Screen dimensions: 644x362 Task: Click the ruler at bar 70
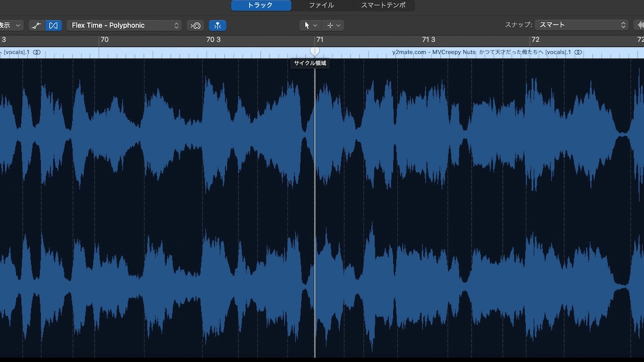(x=105, y=40)
